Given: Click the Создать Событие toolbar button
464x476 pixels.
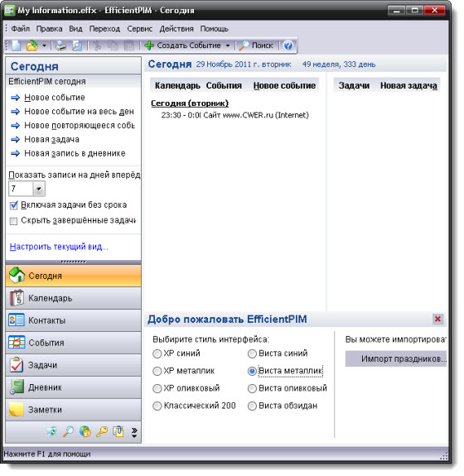Looking at the screenshot, I should click(x=183, y=46).
